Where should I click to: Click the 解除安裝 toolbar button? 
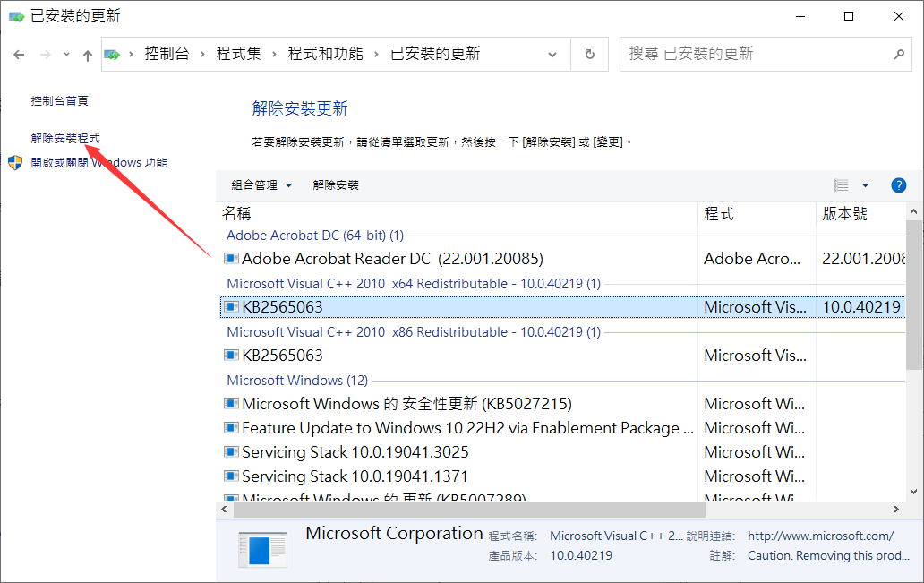[x=336, y=185]
